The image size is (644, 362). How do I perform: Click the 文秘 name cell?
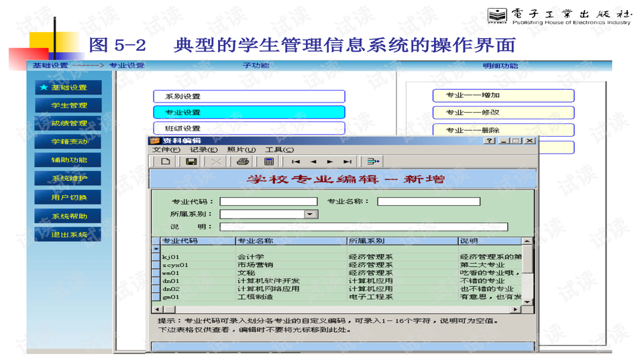(x=292, y=273)
